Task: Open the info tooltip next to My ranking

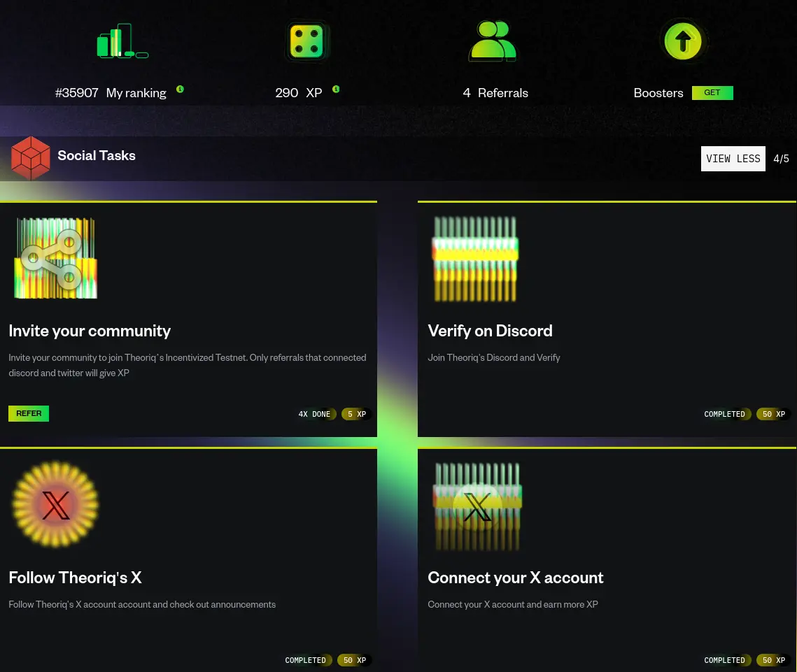Action: click(x=180, y=89)
